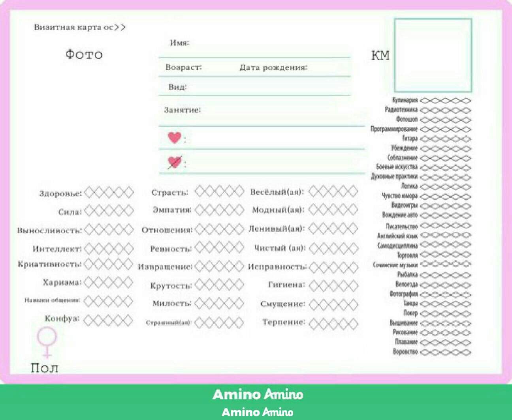The width and height of the screenshot is (512, 420).
Task: Click the 'Дата рождения:' field
Action: (273, 67)
